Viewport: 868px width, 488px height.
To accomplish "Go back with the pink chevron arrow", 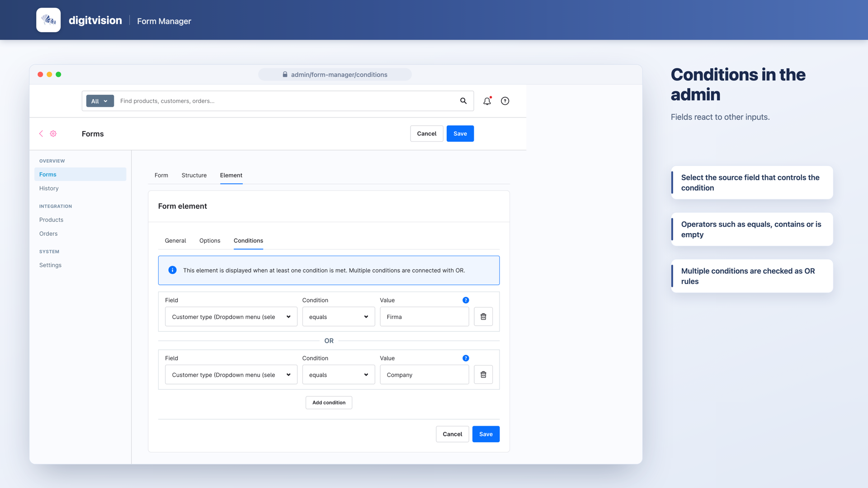I will (x=41, y=134).
